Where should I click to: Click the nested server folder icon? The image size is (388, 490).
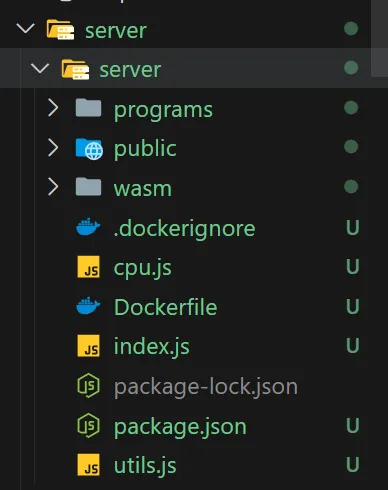click(75, 69)
